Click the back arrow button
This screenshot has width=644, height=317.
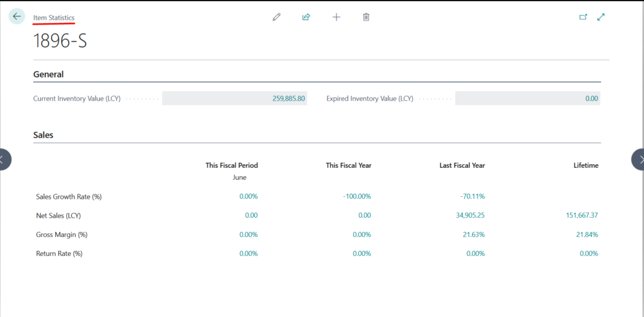click(x=16, y=16)
